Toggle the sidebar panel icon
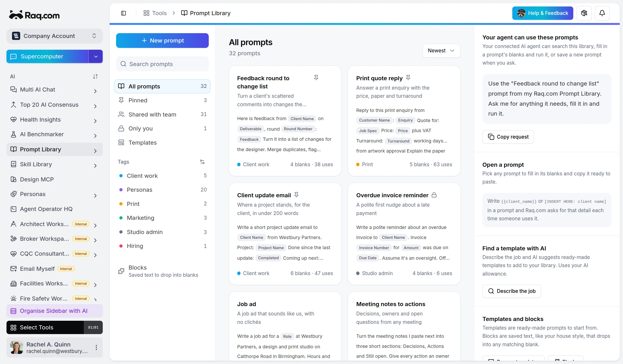The width and height of the screenshot is (623, 364). [123, 13]
